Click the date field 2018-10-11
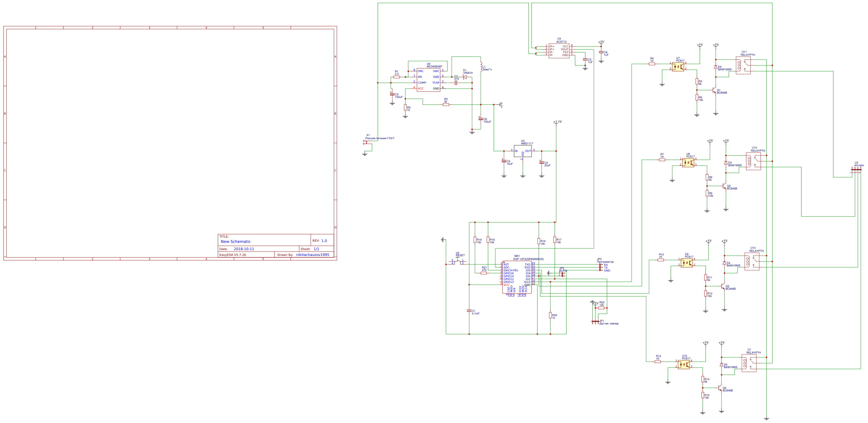 244,249
